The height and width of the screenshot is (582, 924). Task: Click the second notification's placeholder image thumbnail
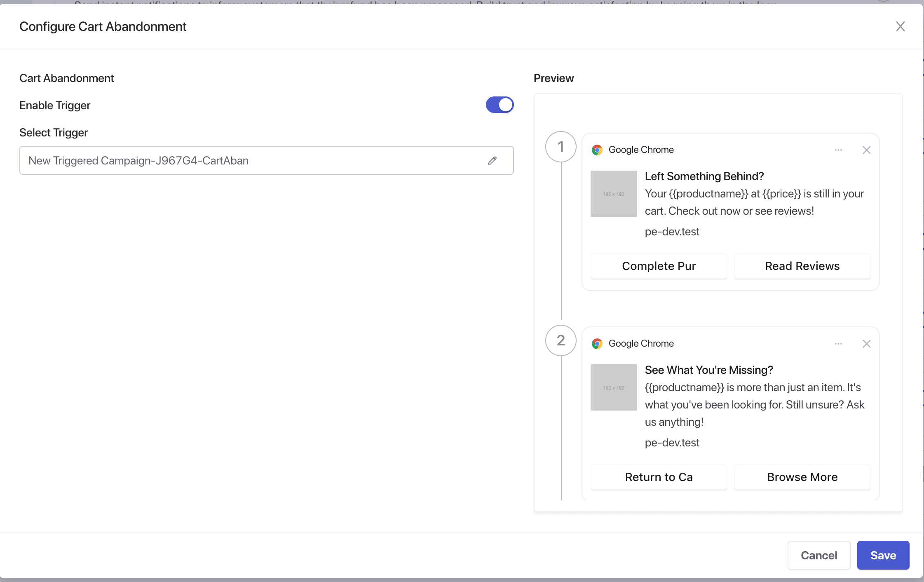pyautogui.click(x=613, y=387)
